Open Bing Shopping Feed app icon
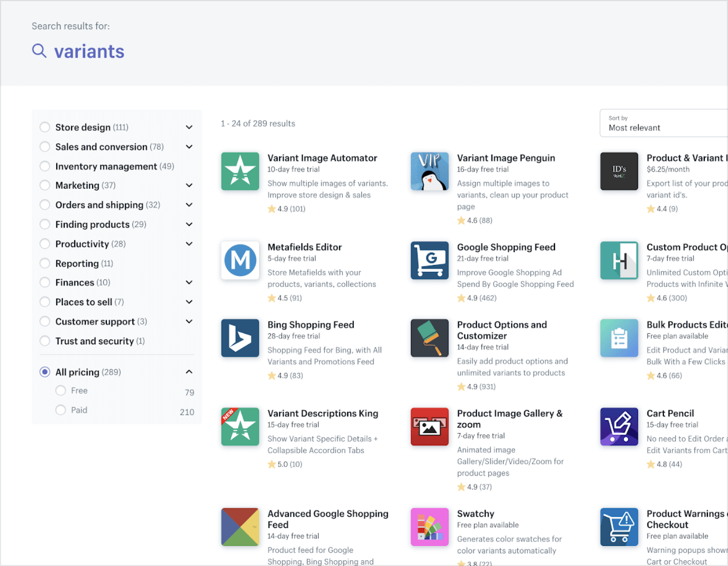Viewport: 728px width, 566px height. point(240,338)
